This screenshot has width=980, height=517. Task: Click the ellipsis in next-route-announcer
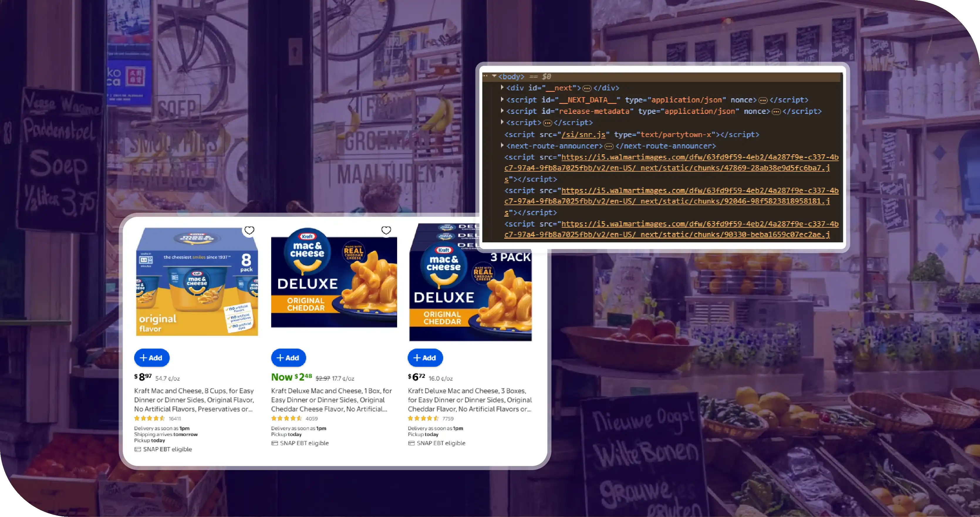[609, 146]
